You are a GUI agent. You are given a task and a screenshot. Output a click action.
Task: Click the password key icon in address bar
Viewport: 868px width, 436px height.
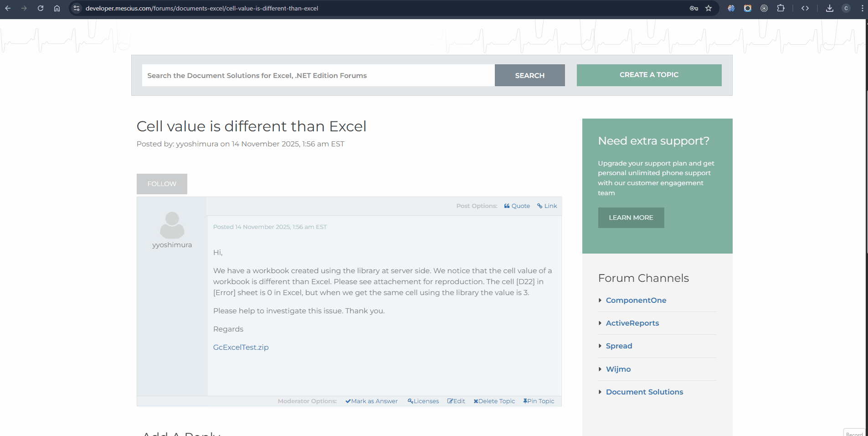694,8
